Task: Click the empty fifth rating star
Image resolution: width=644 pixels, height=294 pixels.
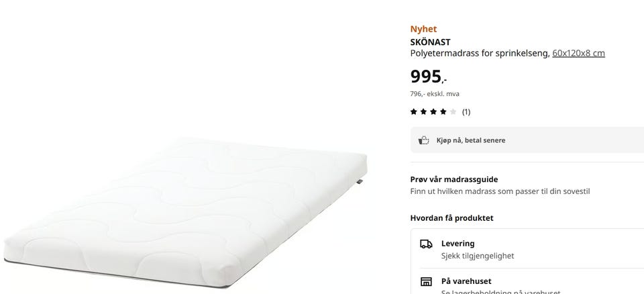Action: pos(453,111)
